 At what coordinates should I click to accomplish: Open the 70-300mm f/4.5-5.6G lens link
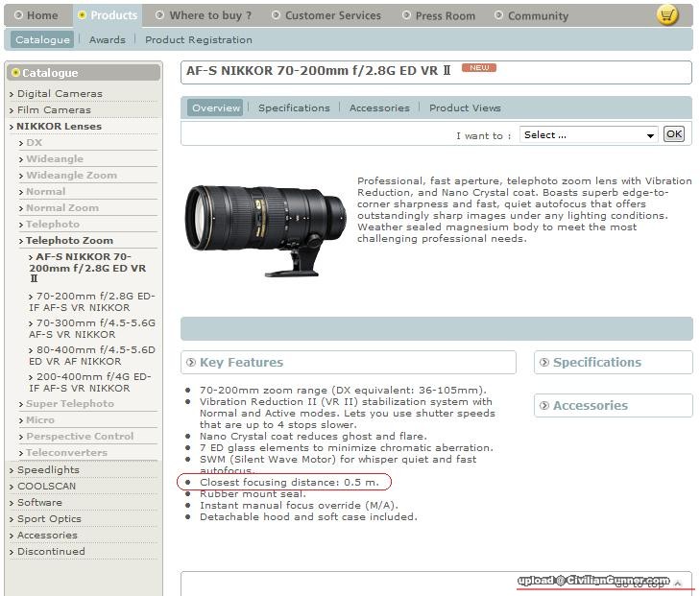point(94,329)
